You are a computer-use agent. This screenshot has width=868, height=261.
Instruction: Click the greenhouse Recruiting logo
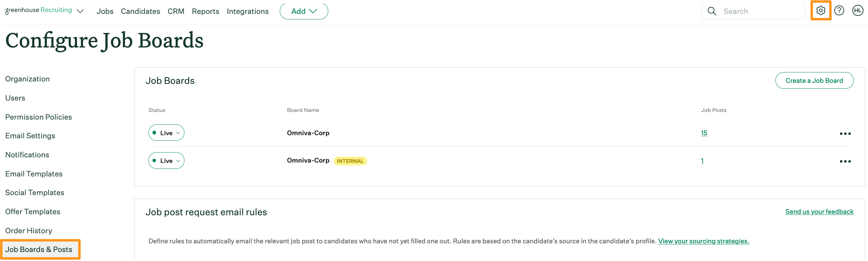[x=38, y=10]
